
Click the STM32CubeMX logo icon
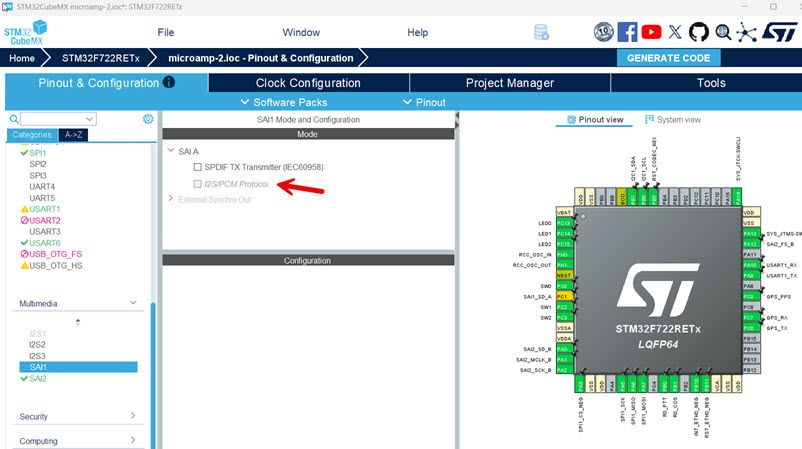(x=26, y=32)
